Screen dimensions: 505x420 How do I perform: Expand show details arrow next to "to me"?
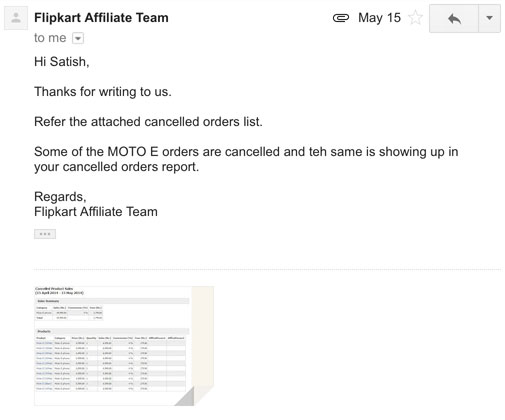point(78,38)
